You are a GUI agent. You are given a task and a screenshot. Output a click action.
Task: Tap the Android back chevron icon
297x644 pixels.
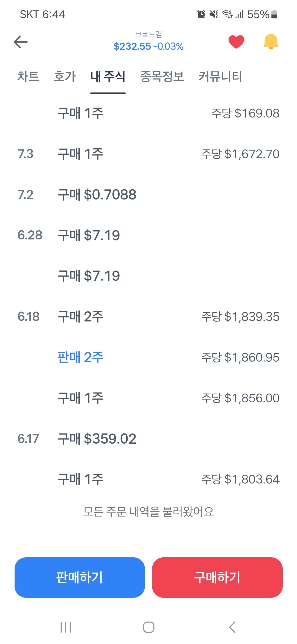click(x=232, y=627)
